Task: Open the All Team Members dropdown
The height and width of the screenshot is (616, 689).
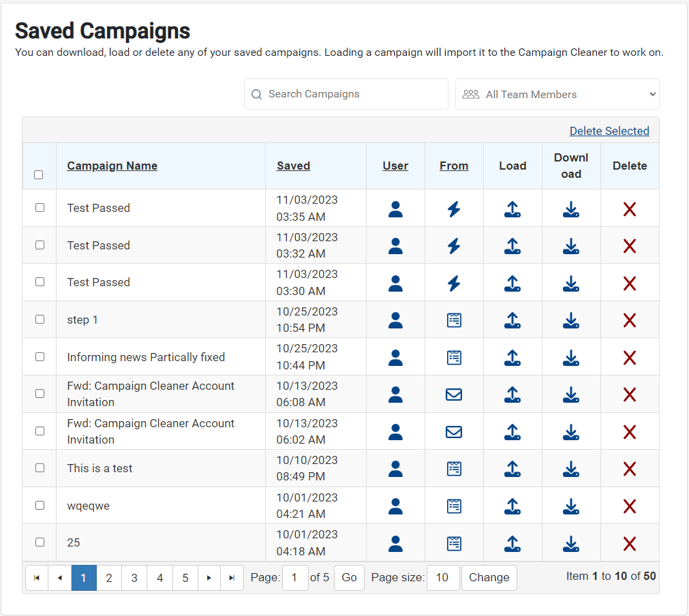Action: click(557, 94)
